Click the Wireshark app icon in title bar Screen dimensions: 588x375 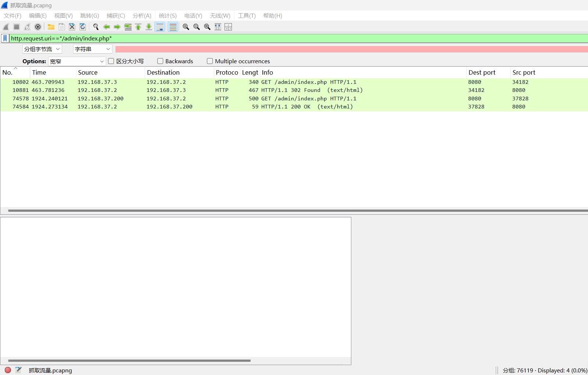click(4, 5)
